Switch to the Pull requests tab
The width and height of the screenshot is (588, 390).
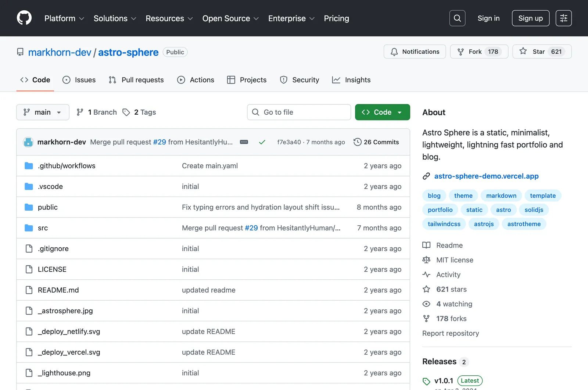click(x=136, y=80)
